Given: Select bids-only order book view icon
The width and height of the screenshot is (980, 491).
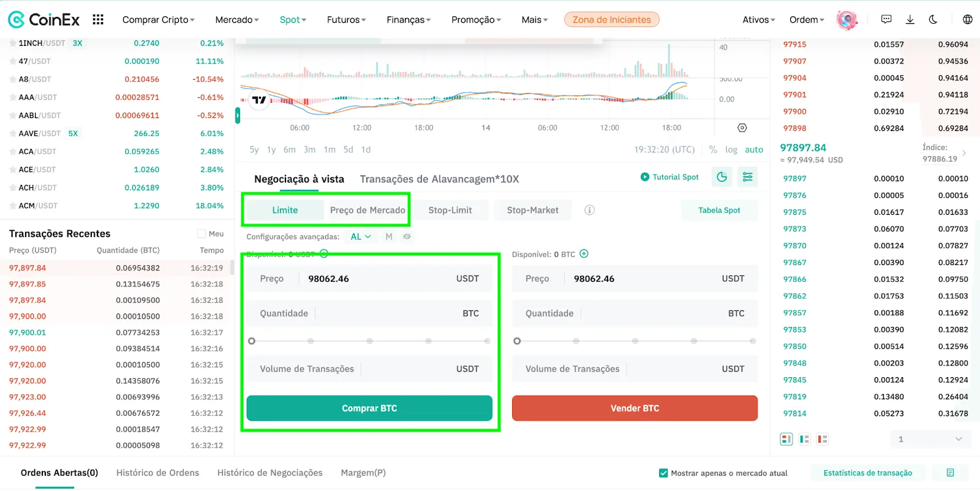Looking at the screenshot, I should pyautogui.click(x=804, y=439).
